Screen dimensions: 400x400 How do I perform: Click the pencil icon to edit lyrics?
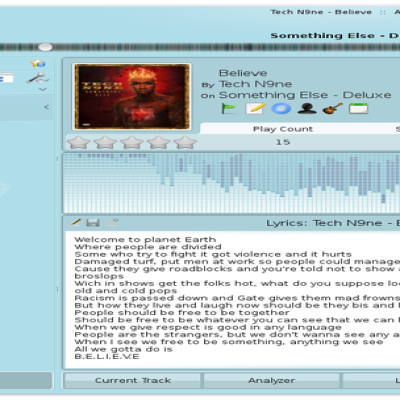coord(76,222)
